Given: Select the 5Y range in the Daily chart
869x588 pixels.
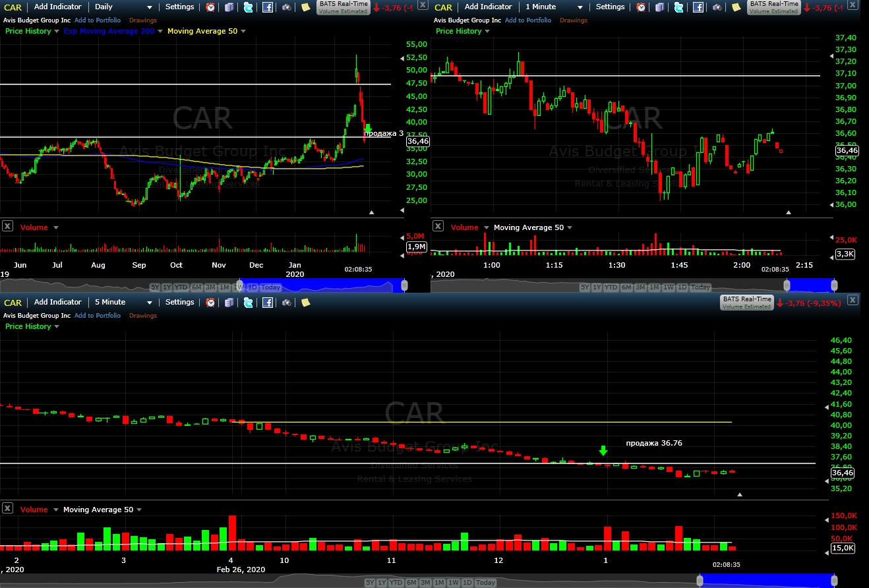Looking at the screenshot, I should pyautogui.click(x=155, y=287).
